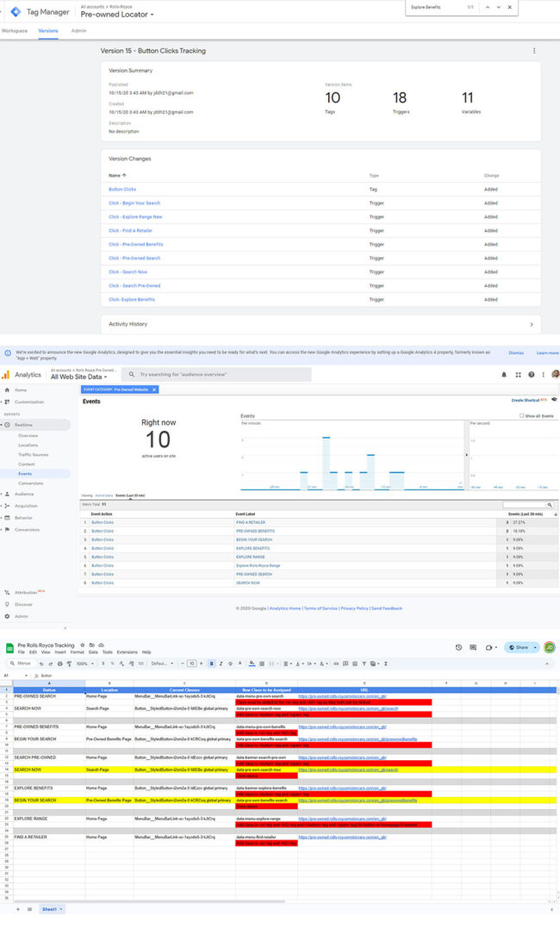Click the Tag Manager logo icon
The width and height of the screenshot is (560, 935).
pyautogui.click(x=16, y=11)
